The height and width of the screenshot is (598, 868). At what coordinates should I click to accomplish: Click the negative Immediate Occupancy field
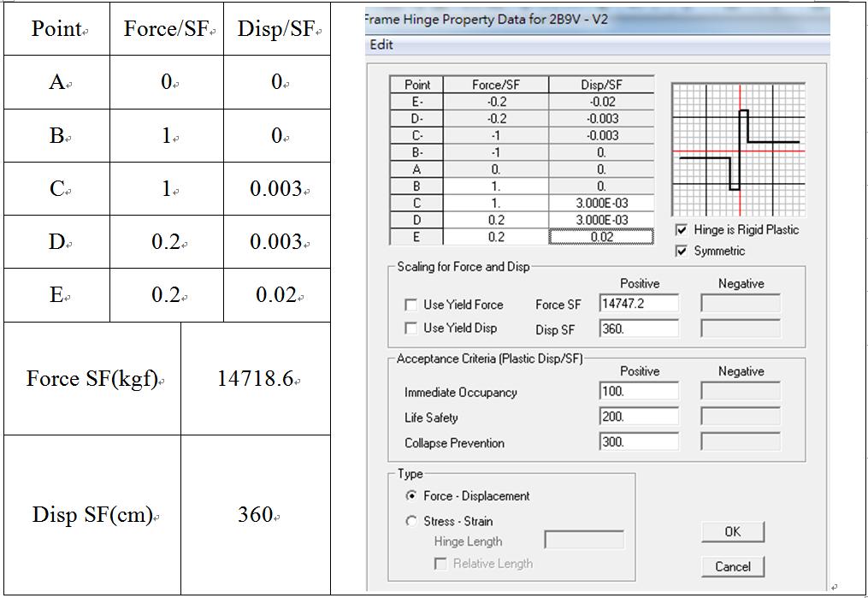[741, 391]
